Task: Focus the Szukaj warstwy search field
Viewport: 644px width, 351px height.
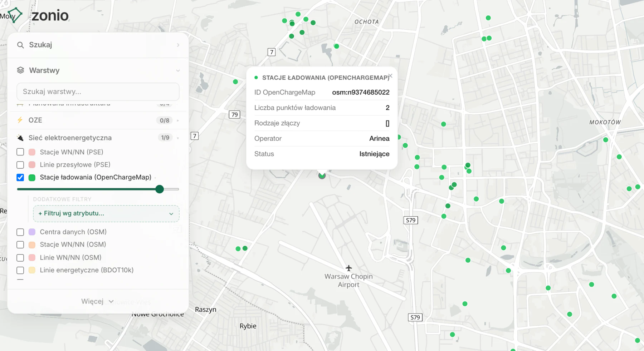Action: pyautogui.click(x=98, y=92)
